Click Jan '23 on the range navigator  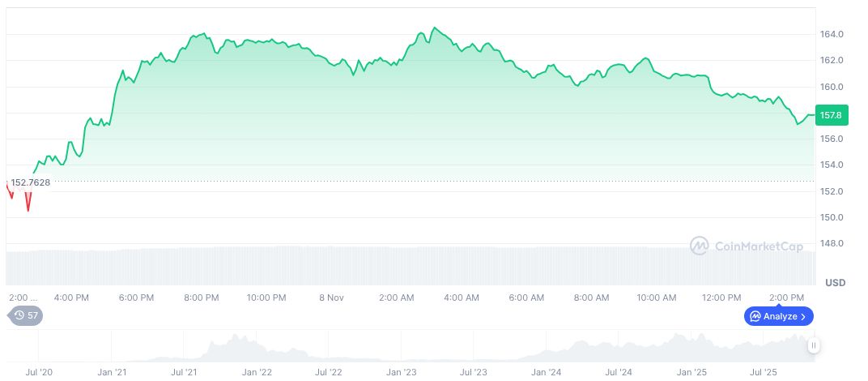pos(401,372)
